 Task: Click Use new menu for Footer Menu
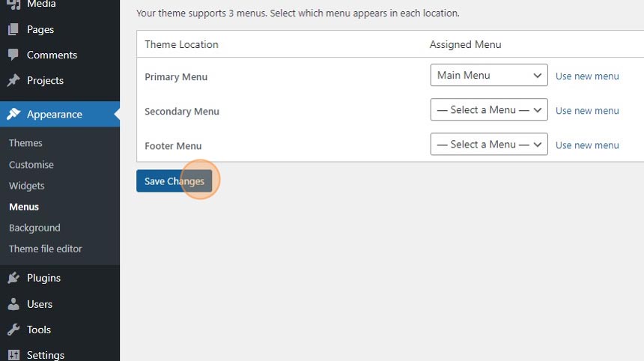(x=587, y=145)
